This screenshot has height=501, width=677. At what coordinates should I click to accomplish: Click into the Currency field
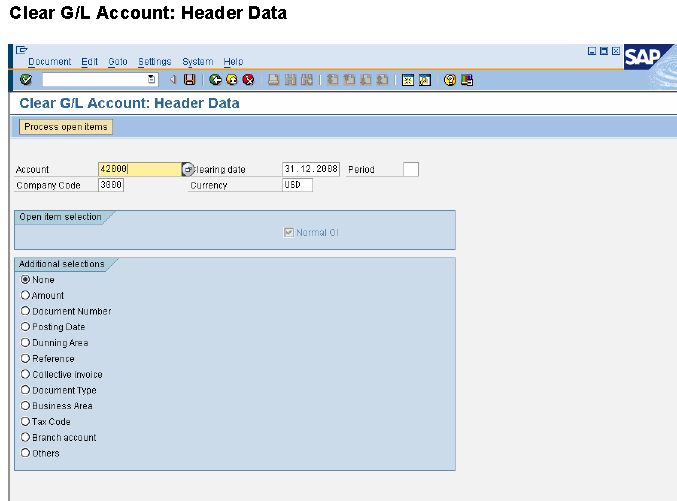(297, 185)
